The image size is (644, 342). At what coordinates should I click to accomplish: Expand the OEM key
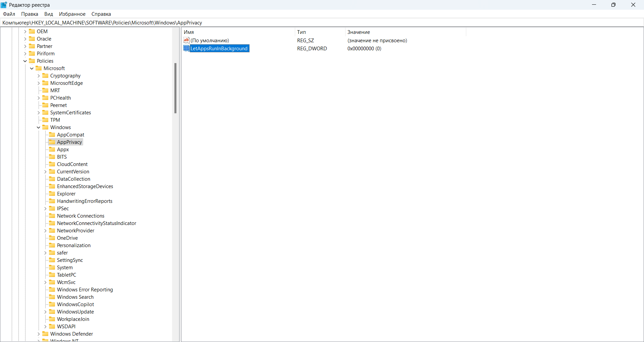[x=25, y=32]
